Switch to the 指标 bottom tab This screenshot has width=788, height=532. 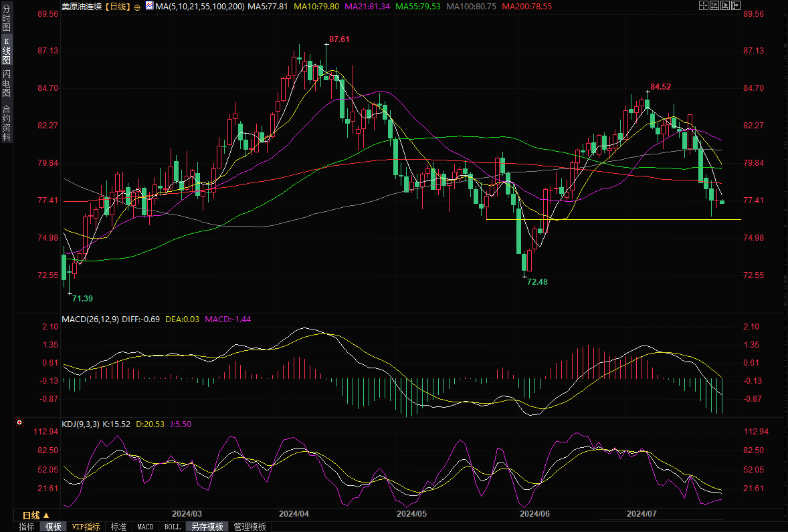(x=27, y=527)
